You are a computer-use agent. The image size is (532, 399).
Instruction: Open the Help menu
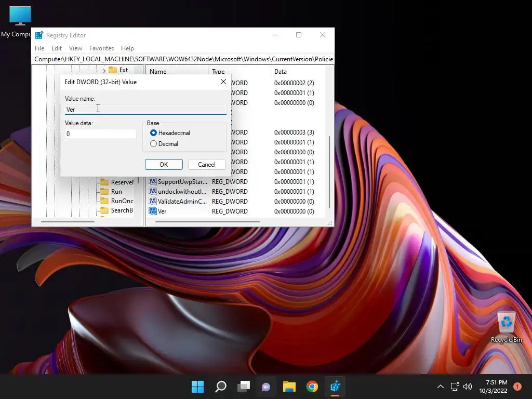[x=127, y=48]
